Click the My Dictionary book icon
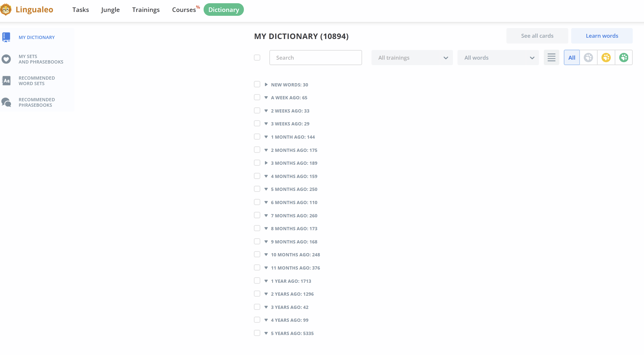 click(x=6, y=37)
